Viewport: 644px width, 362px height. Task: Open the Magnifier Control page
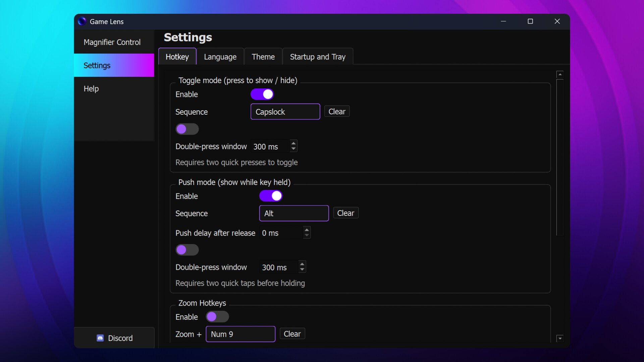(x=112, y=42)
